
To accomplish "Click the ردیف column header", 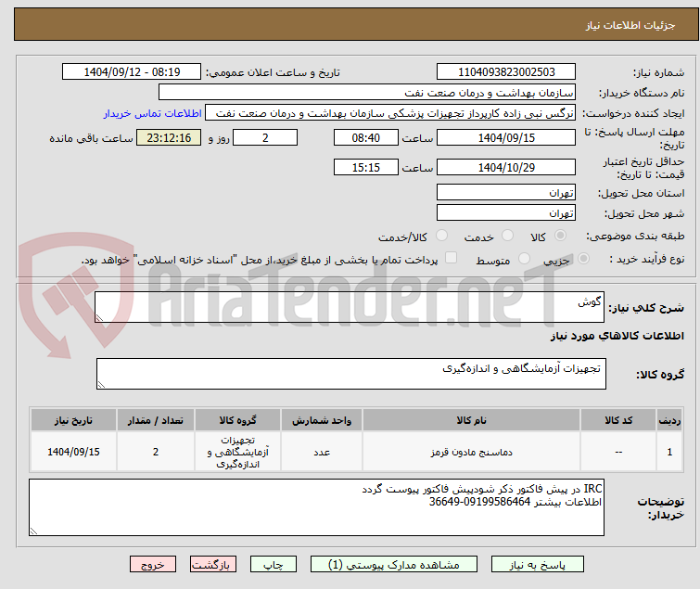I will click(669, 420).
